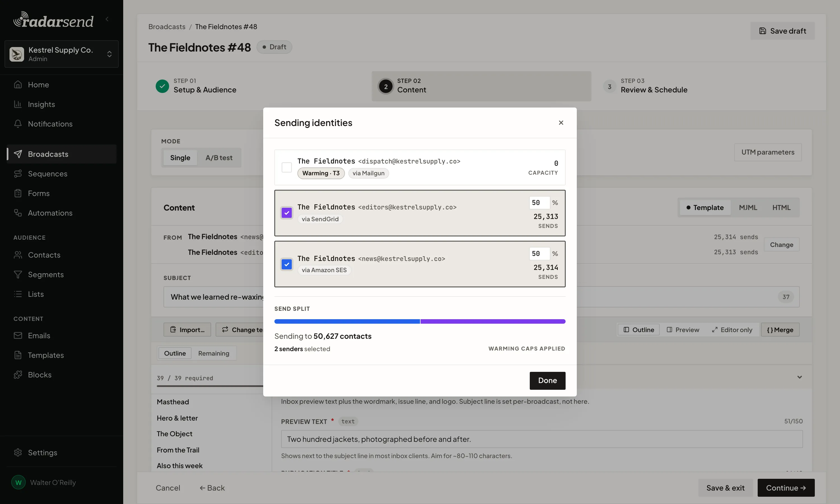Image resolution: width=840 pixels, height=504 pixels.
Task: Close the Sending identities dialog
Action: click(561, 123)
